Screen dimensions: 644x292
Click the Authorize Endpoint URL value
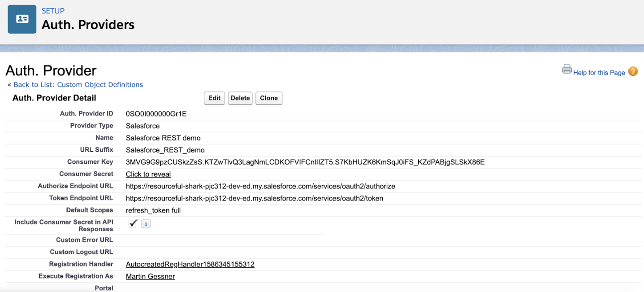261,186
